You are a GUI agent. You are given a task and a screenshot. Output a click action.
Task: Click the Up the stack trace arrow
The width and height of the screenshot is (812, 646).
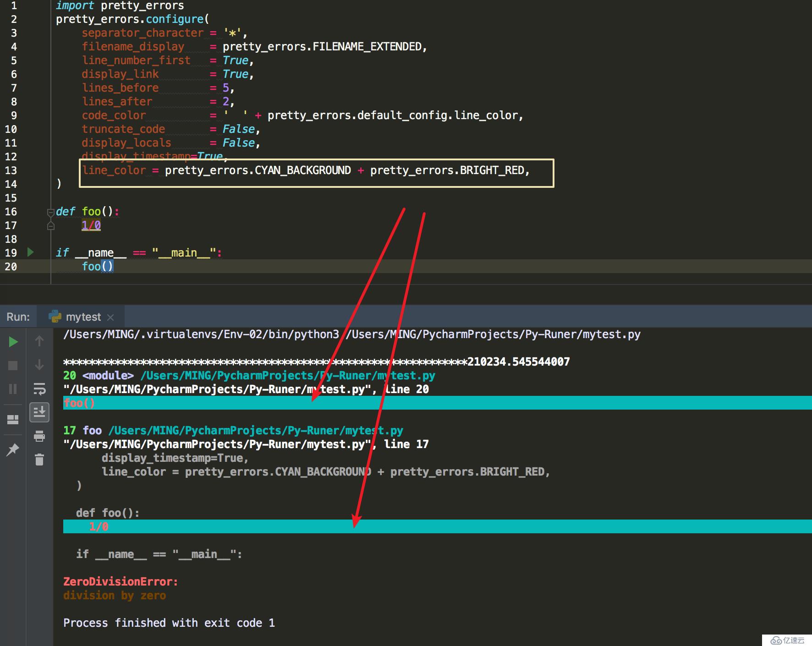[39, 341]
